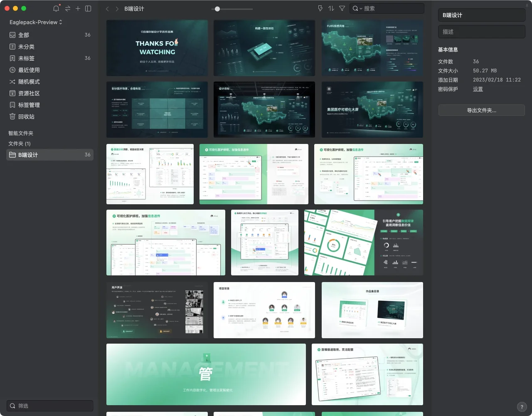Screen dimensions: 532x416
Task: Click the plus icon to add
Action: (x=78, y=8)
